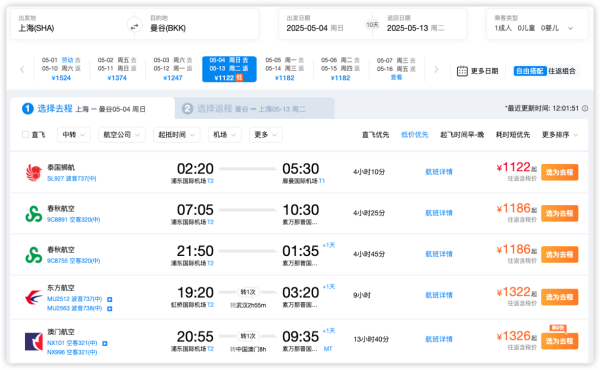The width and height of the screenshot is (600, 370).
Task: Select 选择返程 step tab
Action: coord(255,109)
